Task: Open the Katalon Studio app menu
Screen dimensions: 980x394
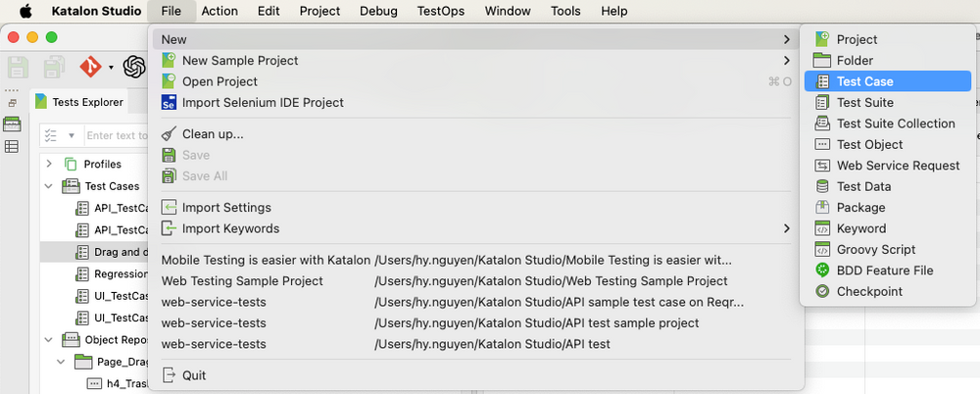Action: (x=96, y=11)
